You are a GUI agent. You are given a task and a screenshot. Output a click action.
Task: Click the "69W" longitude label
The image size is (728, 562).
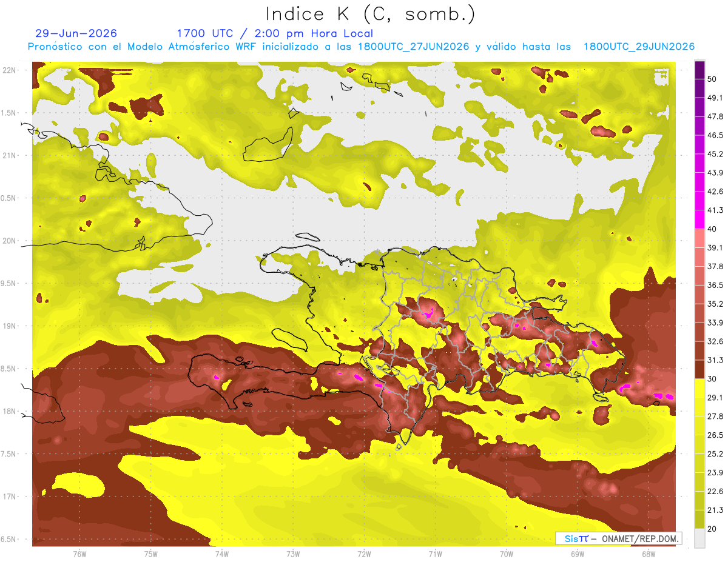[x=578, y=554]
